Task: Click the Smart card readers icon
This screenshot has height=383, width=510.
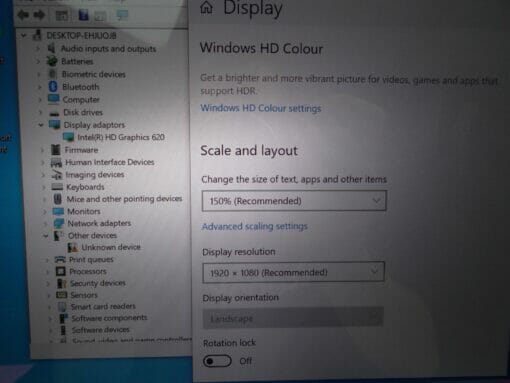Action: (x=62, y=306)
